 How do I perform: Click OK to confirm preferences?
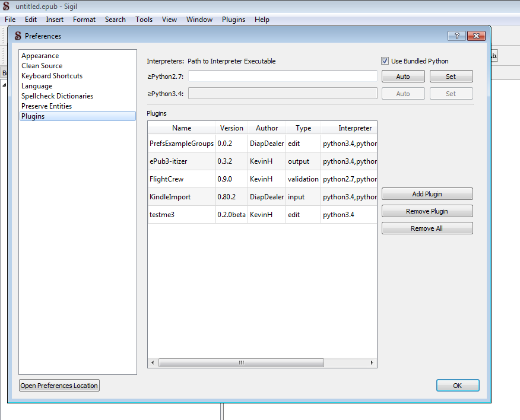(x=458, y=386)
